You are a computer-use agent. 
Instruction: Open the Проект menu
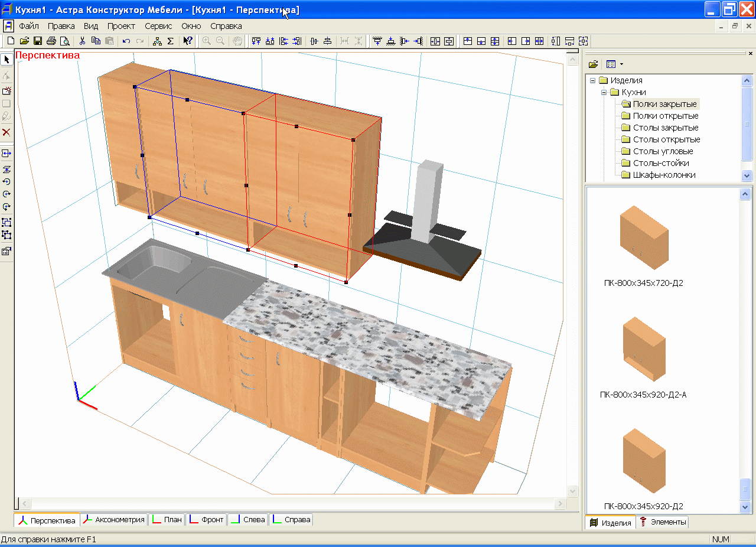click(121, 26)
